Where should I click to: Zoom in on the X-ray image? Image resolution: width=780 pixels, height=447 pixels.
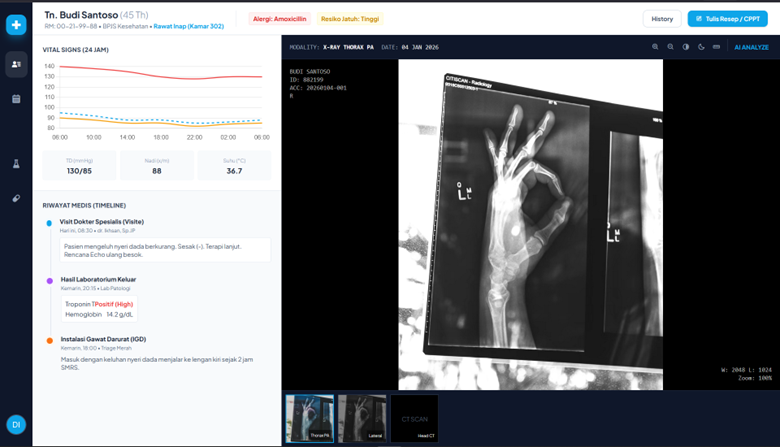(x=655, y=47)
